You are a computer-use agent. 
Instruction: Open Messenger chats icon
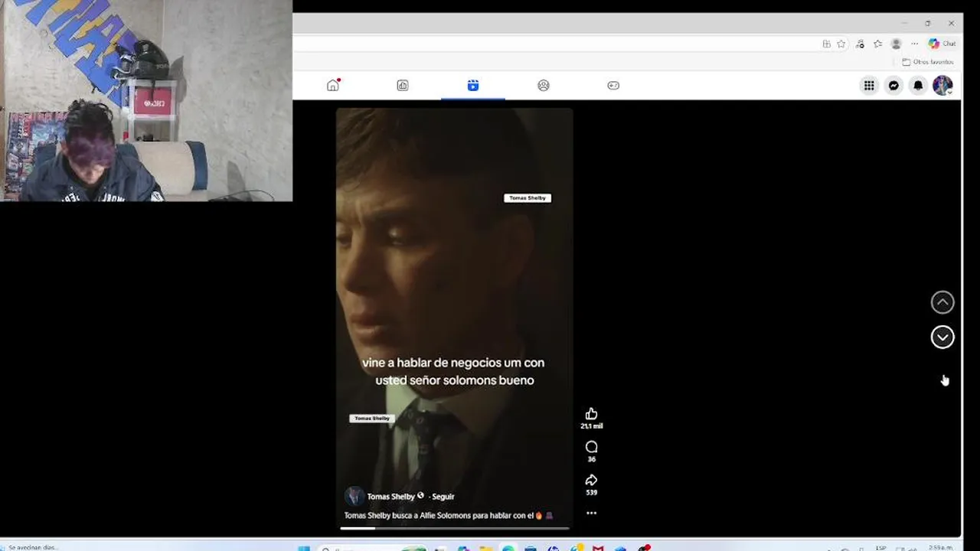[x=893, y=86]
